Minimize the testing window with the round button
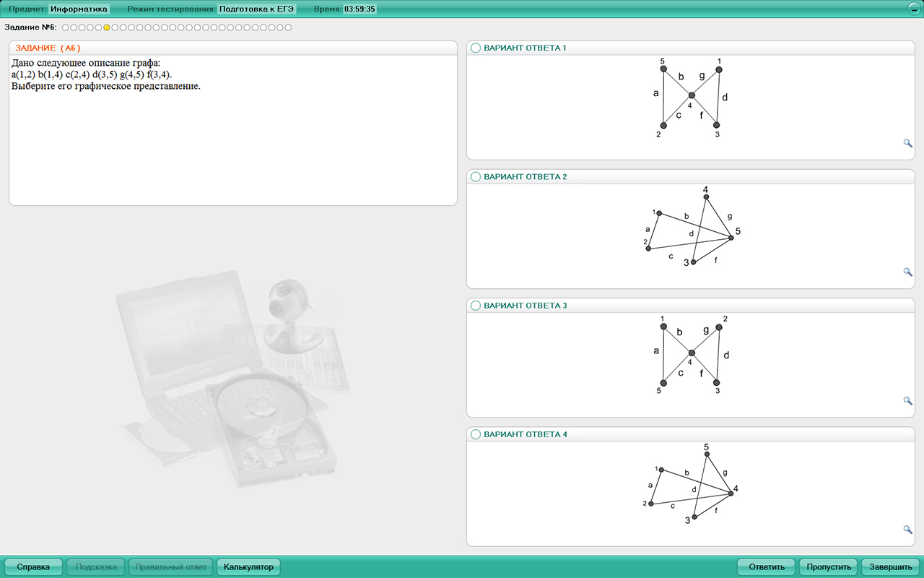 click(x=915, y=9)
